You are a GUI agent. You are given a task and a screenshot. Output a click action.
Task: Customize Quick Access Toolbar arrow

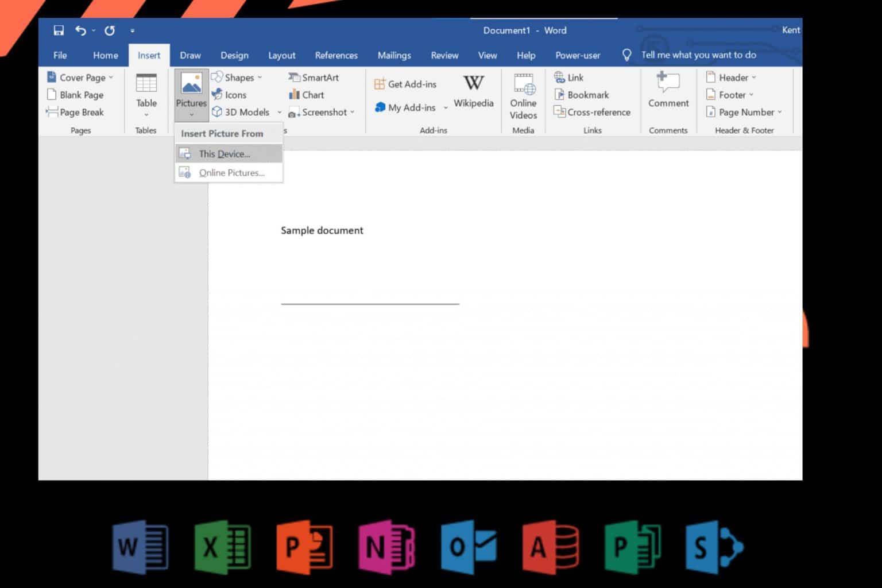tap(132, 31)
